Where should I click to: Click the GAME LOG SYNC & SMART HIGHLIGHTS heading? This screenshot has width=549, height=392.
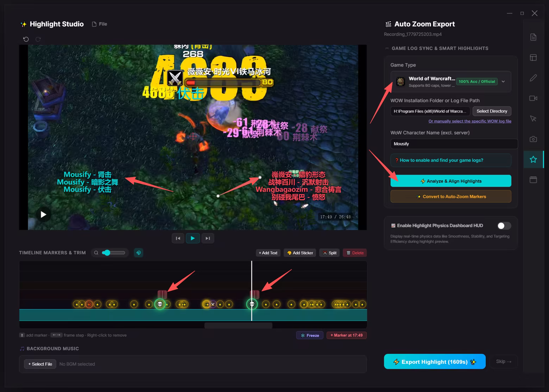point(440,48)
